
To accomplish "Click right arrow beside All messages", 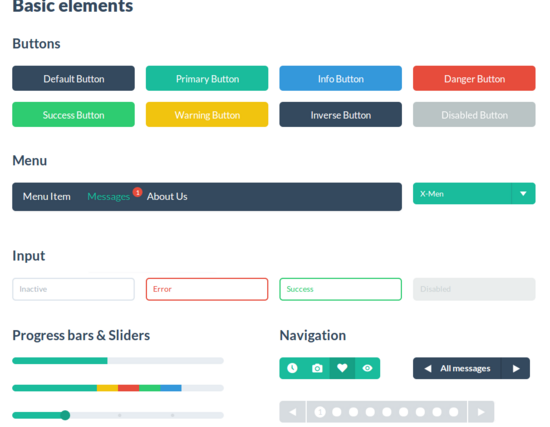I will [516, 368].
